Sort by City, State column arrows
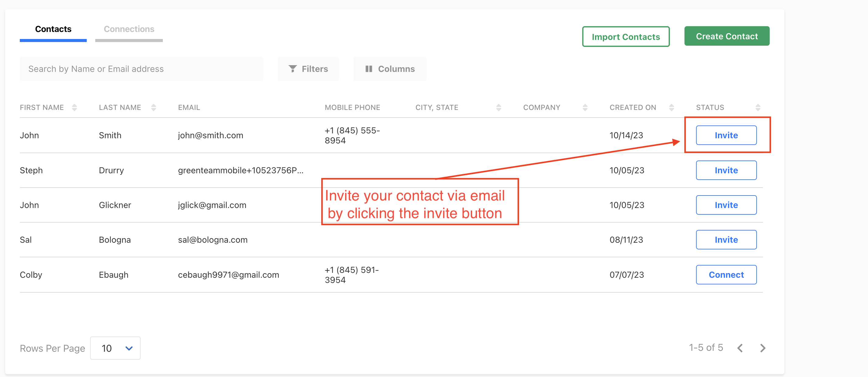The height and width of the screenshot is (377, 868). click(x=499, y=107)
